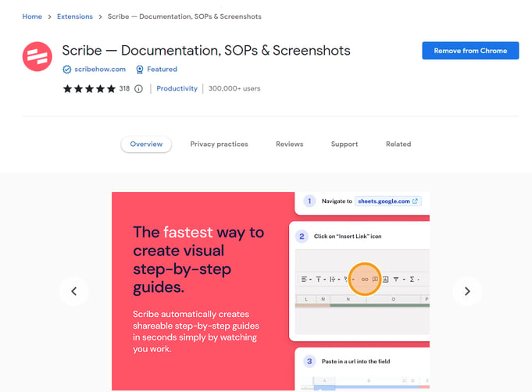
Task: Select the Overview tab
Action: click(146, 144)
